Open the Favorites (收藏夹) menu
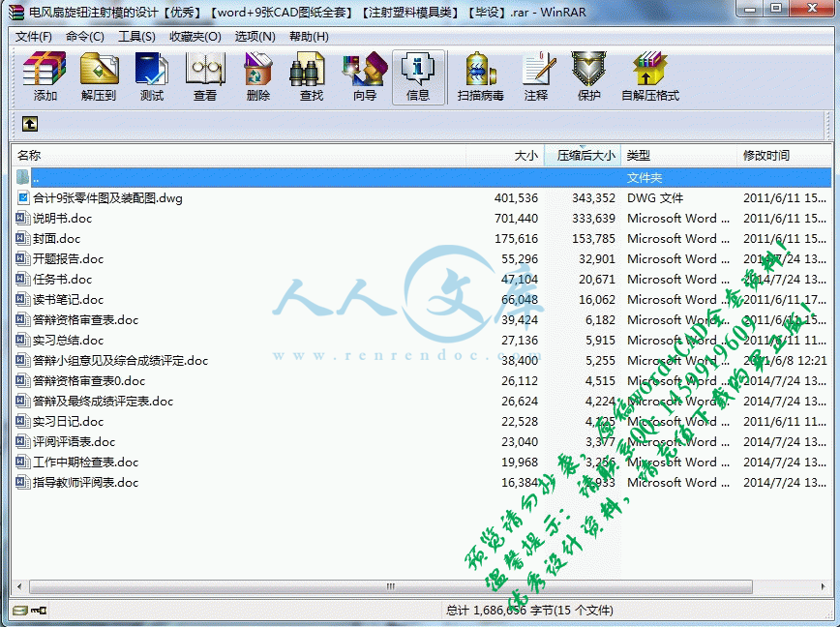 coord(195,37)
